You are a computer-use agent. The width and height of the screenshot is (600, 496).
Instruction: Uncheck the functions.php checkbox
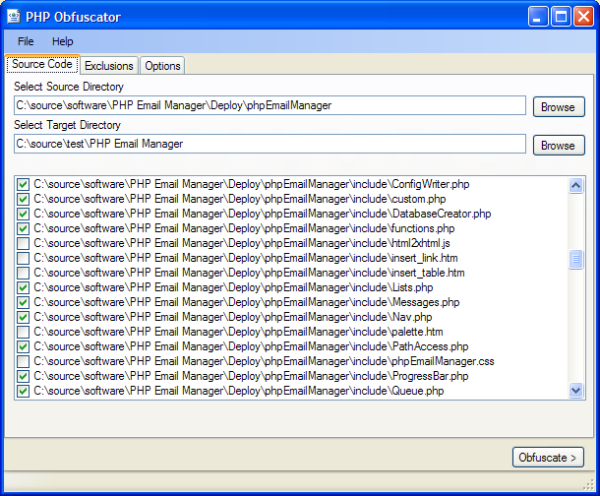[23, 228]
